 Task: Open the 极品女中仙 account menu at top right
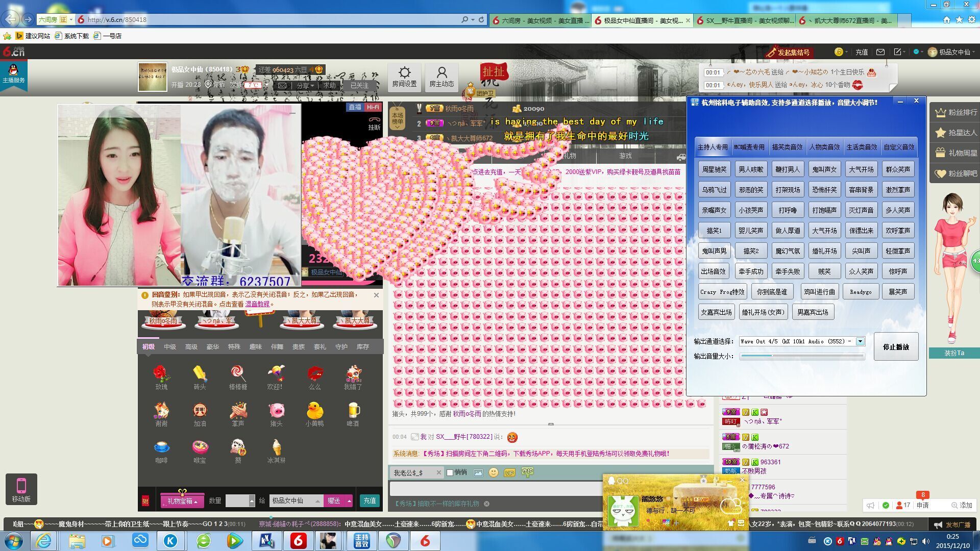click(952, 52)
